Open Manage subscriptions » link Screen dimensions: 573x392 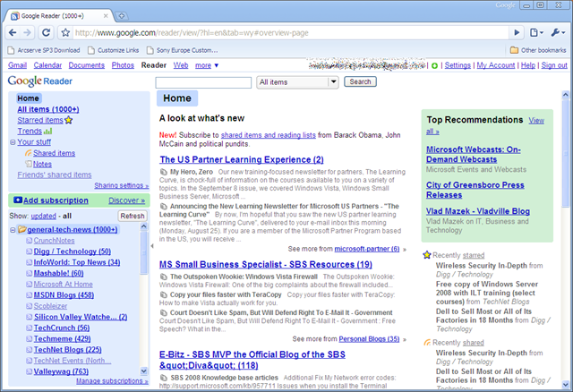[x=112, y=381]
